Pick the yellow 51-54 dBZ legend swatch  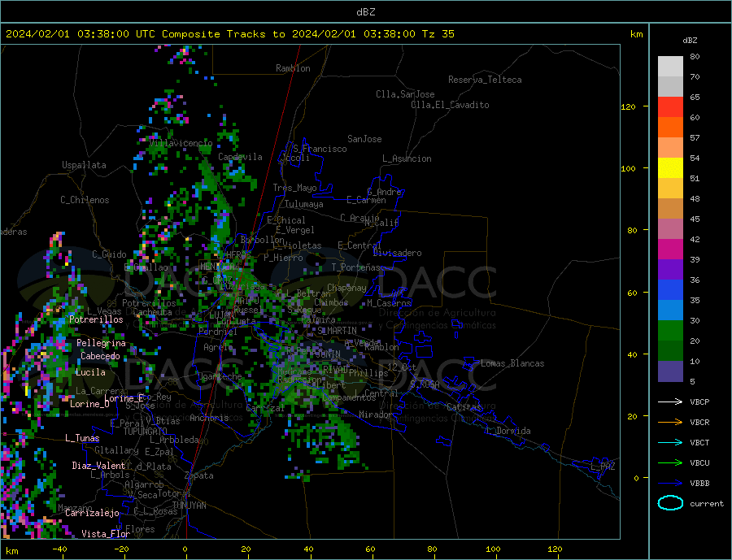670,168
